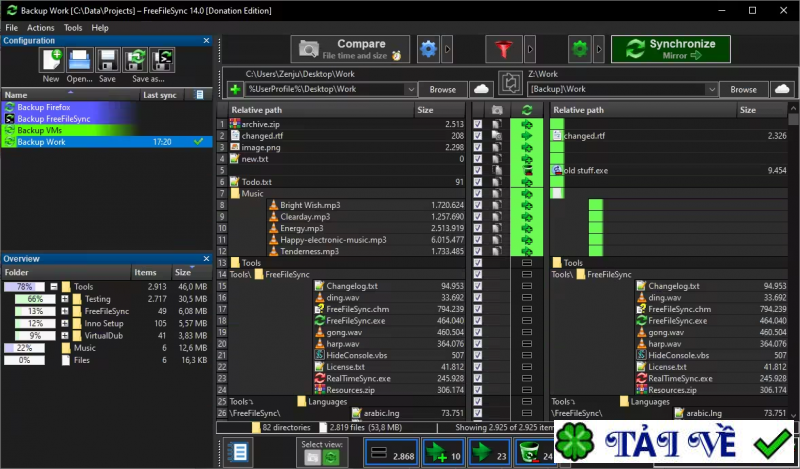Click the swap sides icon between folder paths
The image size is (800, 469).
pyautogui.click(x=510, y=82)
